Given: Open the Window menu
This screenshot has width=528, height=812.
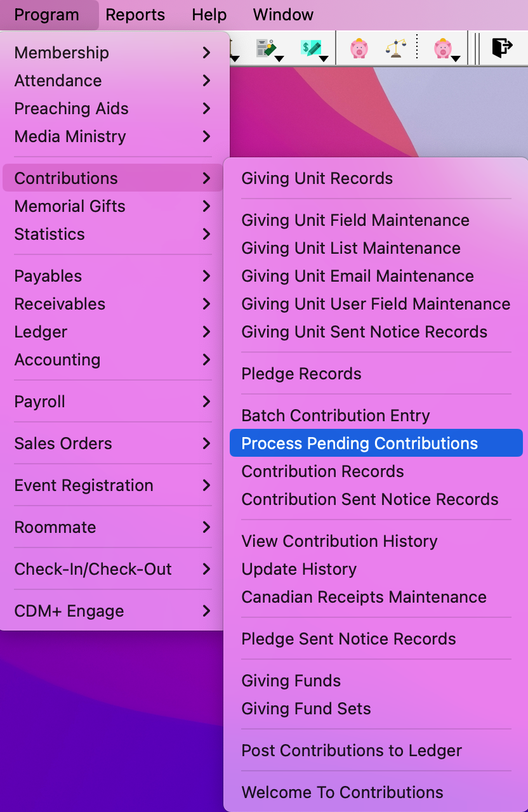Looking at the screenshot, I should click(283, 15).
